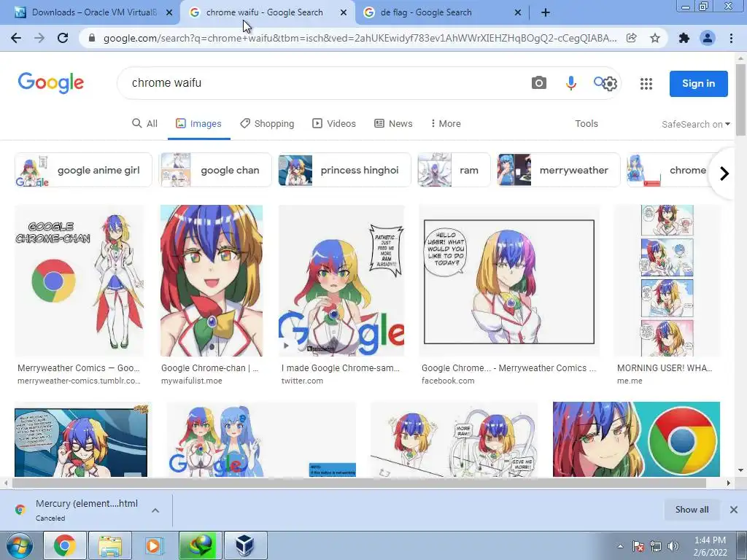Open the Tools filter button
Image resolution: width=747 pixels, height=560 pixels.
tap(586, 123)
